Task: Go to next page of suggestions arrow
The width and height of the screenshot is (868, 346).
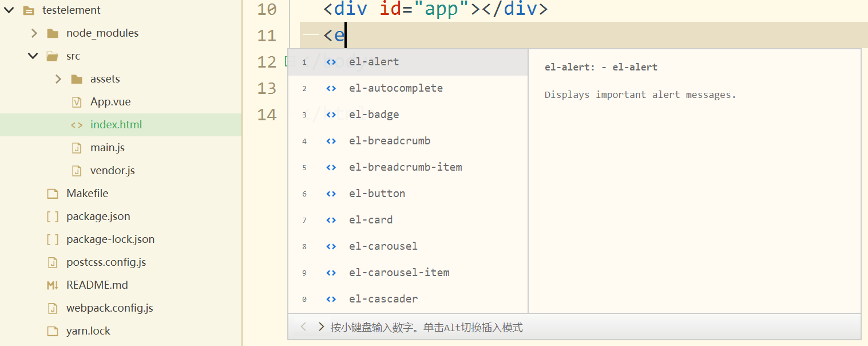Action: click(x=322, y=327)
